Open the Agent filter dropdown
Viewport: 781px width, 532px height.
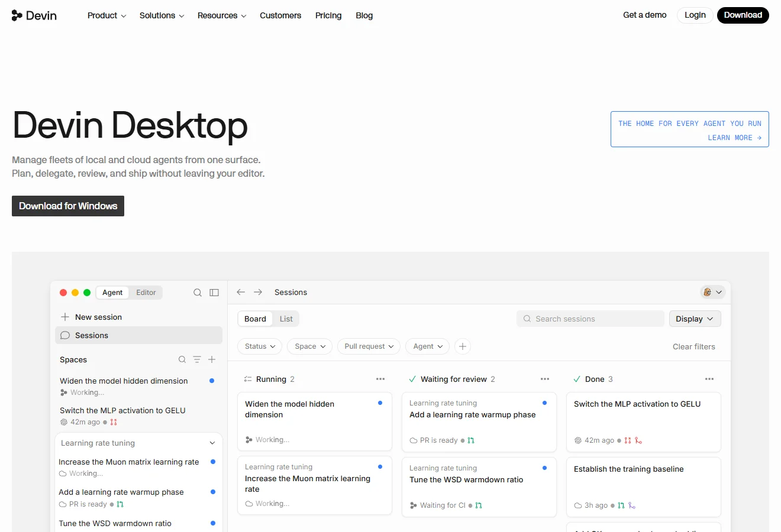click(428, 346)
